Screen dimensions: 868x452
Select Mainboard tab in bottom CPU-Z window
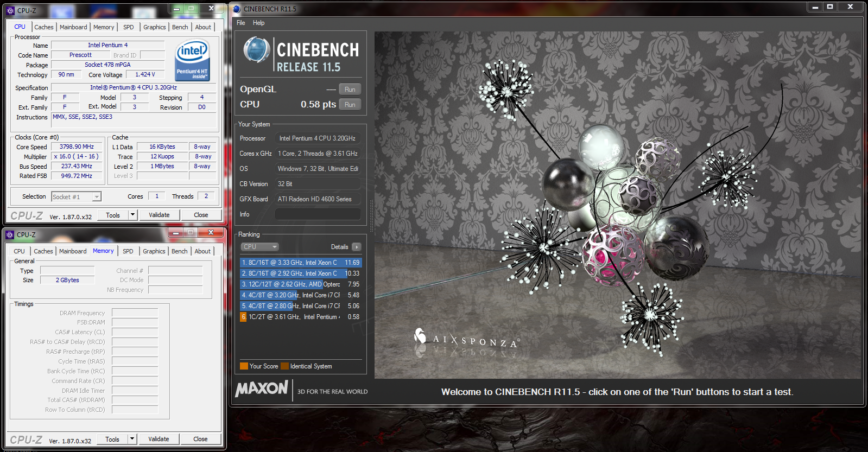[73, 251]
